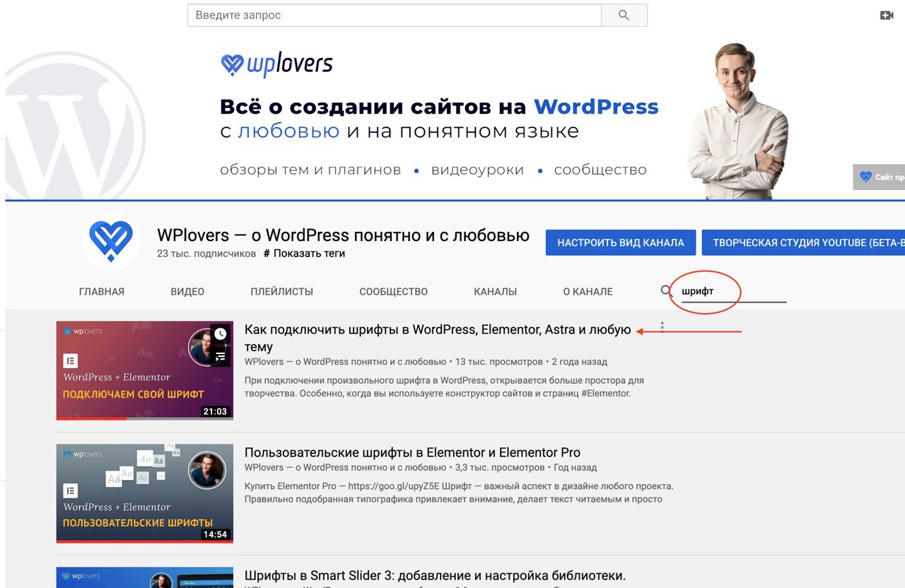This screenshot has height=588, width=905.
Task: Open the three-dot menu of first video
Action: (662, 327)
